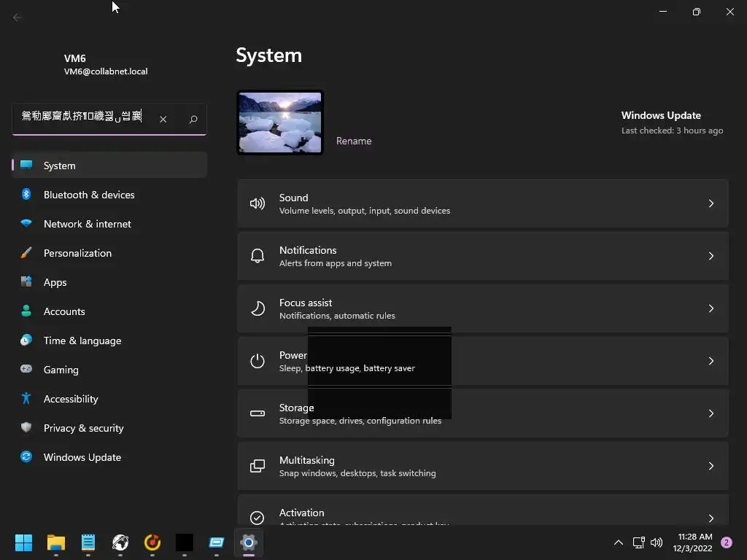This screenshot has height=560, width=747.
Task: Click the Accessibility figure icon
Action: tap(26, 398)
